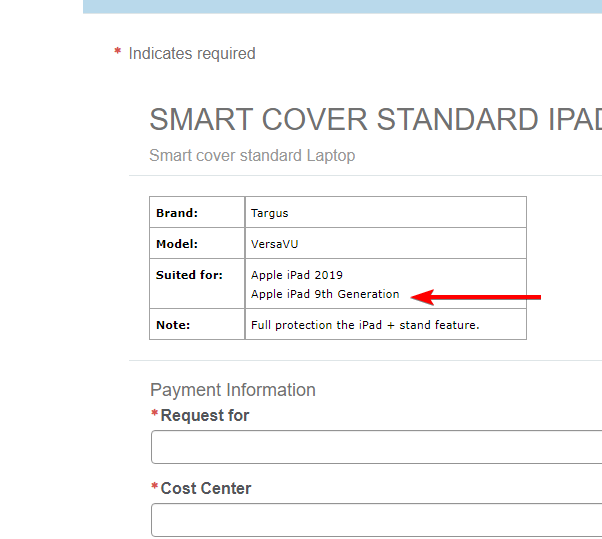This screenshot has height=539, width=602.
Task: Click the light blue header bar
Action: click(342, 6)
